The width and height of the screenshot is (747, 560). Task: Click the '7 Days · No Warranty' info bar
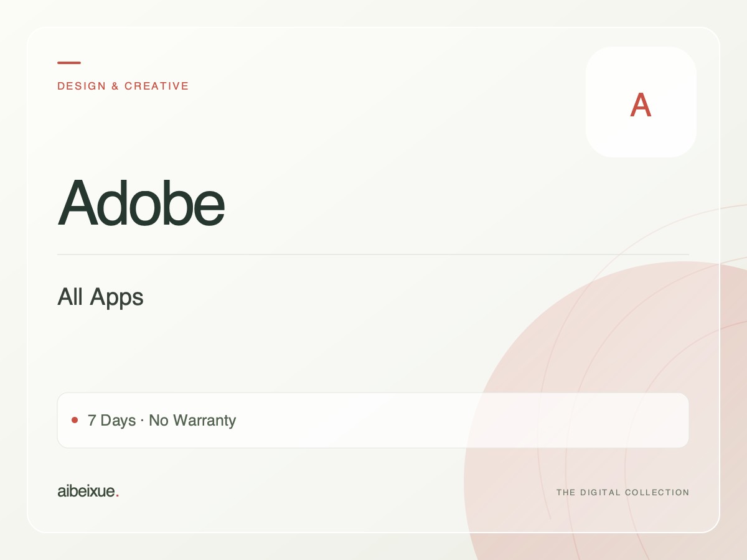click(x=373, y=420)
